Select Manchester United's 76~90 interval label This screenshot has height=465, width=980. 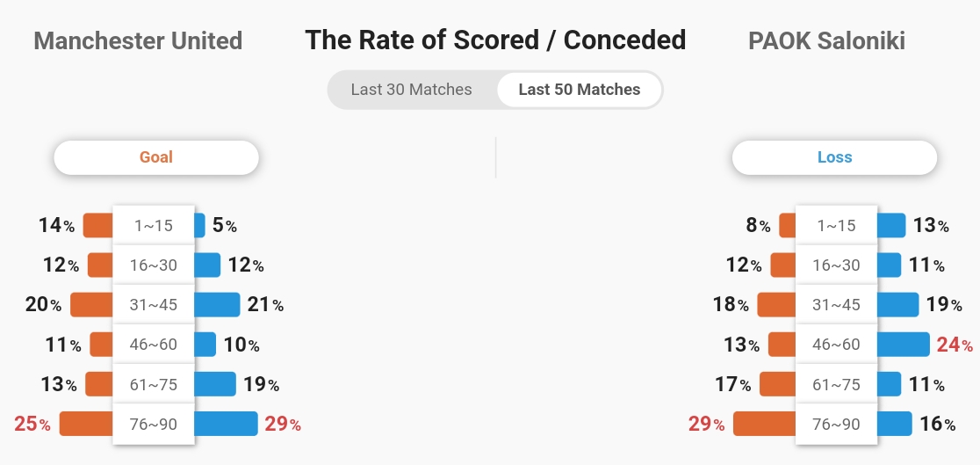(x=154, y=425)
